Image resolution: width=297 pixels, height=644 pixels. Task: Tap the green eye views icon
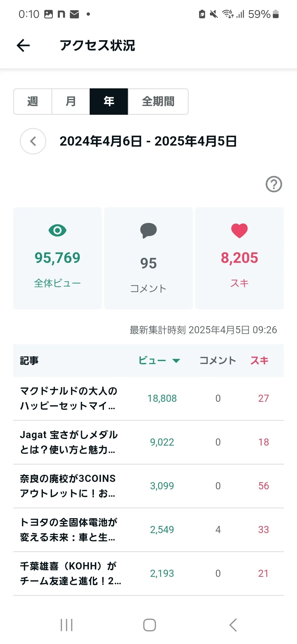tap(57, 230)
